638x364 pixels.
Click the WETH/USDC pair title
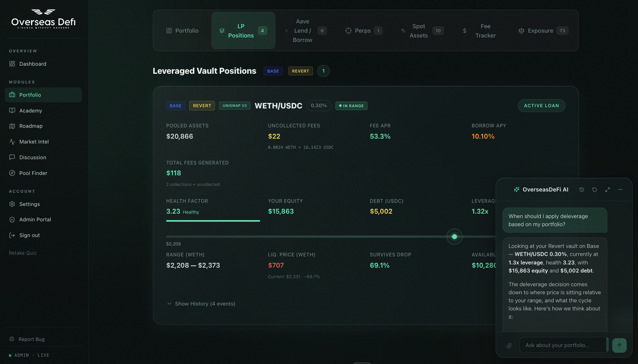[x=279, y=106]
